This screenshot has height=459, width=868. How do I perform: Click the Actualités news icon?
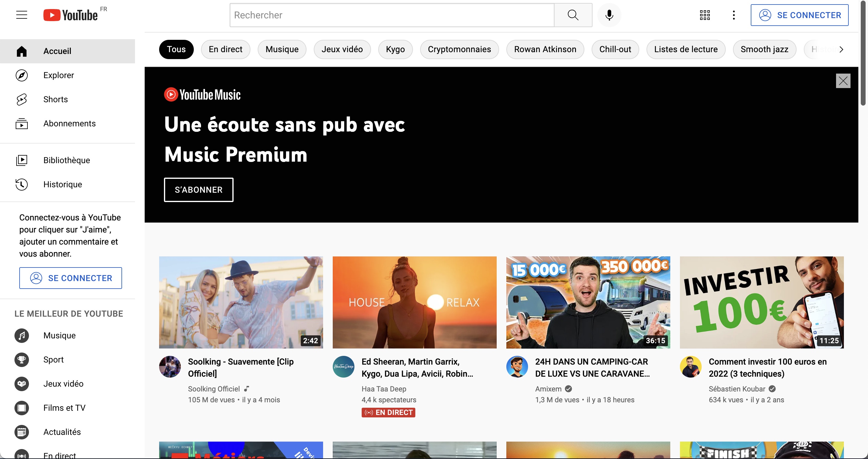pyautogui.click(x=22, y=432)
